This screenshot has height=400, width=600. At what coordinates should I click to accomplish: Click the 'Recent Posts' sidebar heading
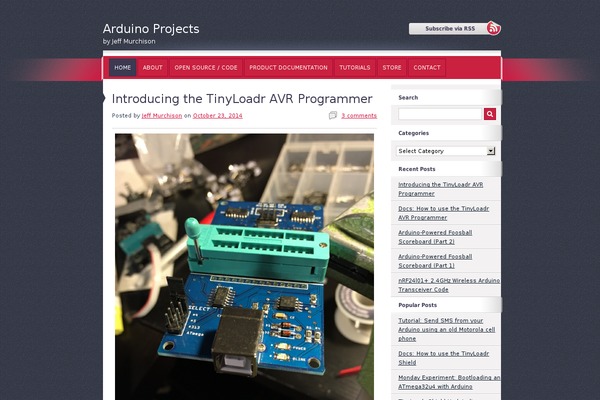pyautogui.click(x=417, y=169)
